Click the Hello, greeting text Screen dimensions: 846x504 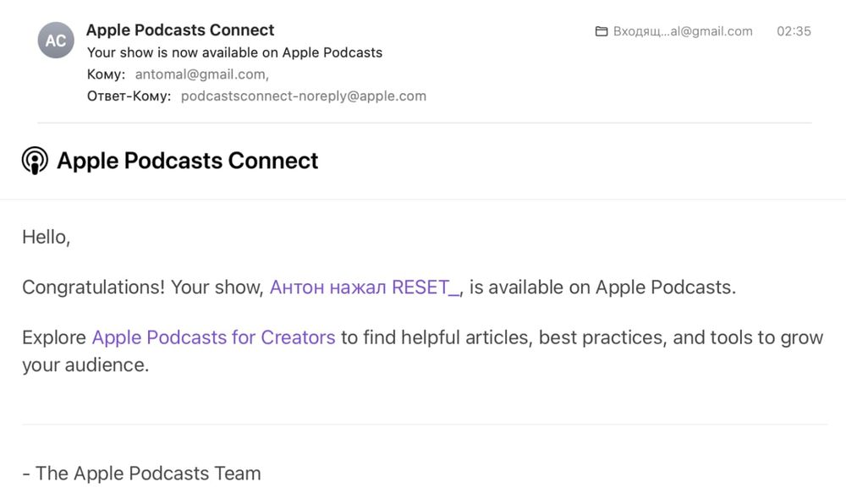(47, 237)
